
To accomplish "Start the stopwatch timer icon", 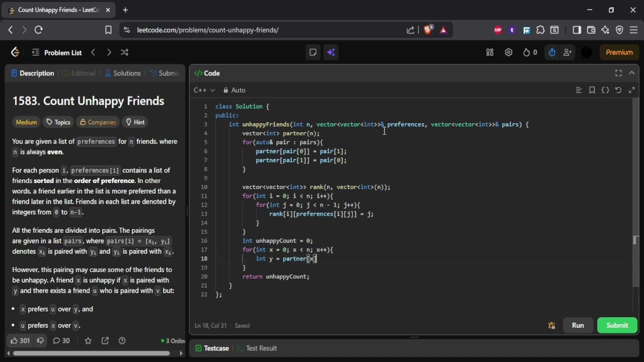I will (552, 52).
